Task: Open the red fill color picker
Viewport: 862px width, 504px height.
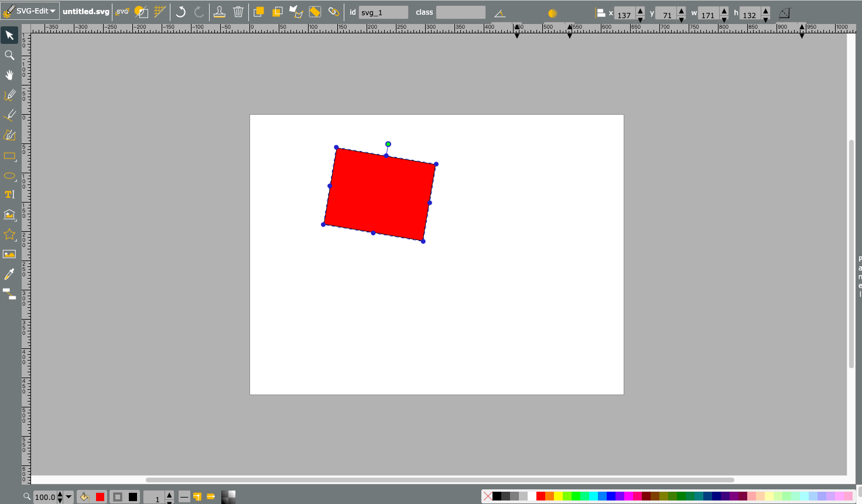Action: [x=100, y=497]
